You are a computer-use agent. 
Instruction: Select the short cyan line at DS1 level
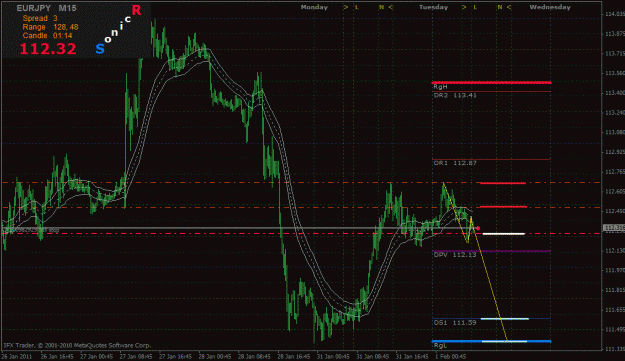coord(505,319)
